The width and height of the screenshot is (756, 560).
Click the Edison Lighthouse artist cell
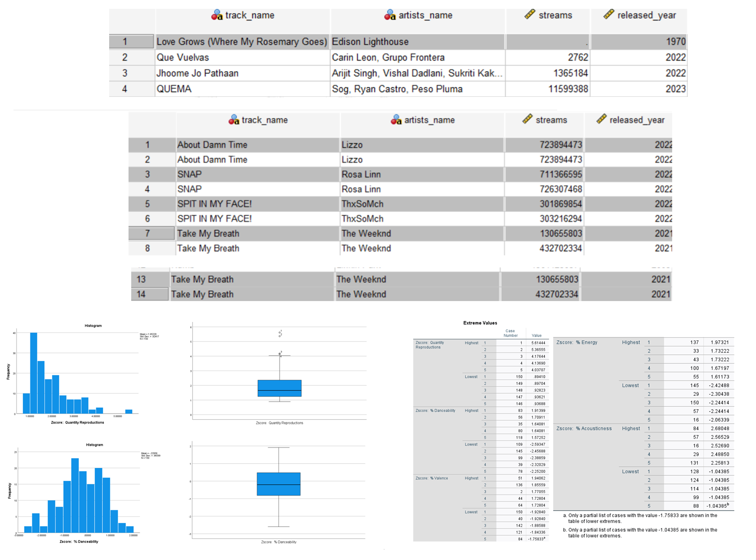pos(418,42)
